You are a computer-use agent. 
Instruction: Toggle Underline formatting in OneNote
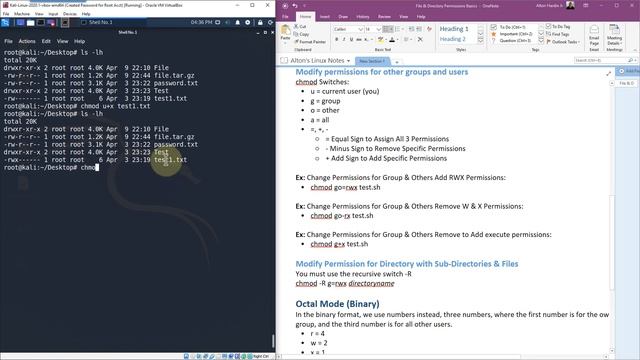[351, 40]
